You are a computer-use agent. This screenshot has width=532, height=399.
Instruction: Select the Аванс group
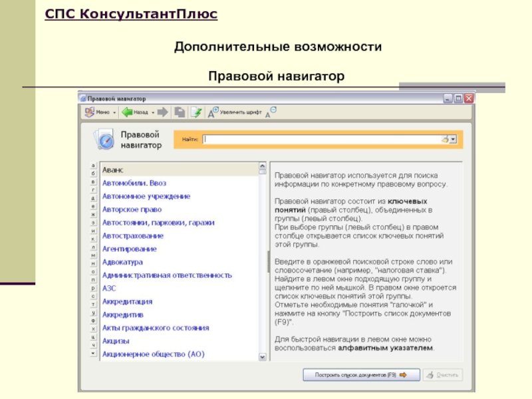click(x=180, y=170)
